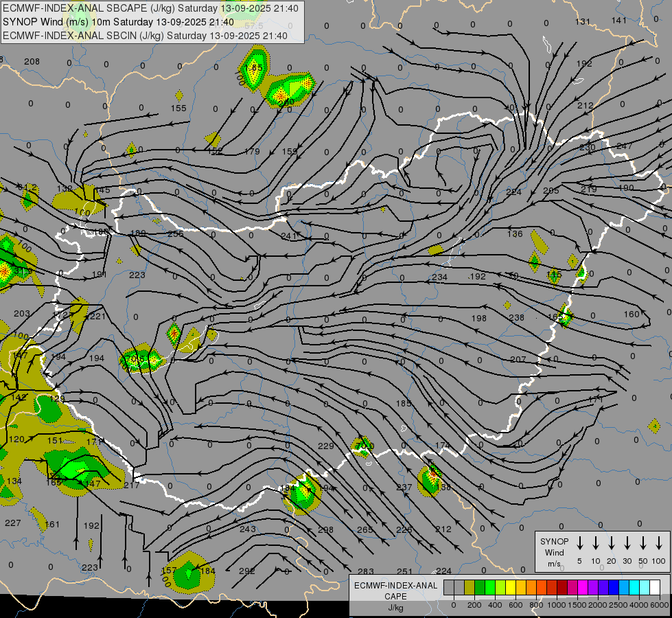
Task: Click the 'ECMWF-INDEX-ANAL CAPE J/kg' legend label
Action: 395,596
